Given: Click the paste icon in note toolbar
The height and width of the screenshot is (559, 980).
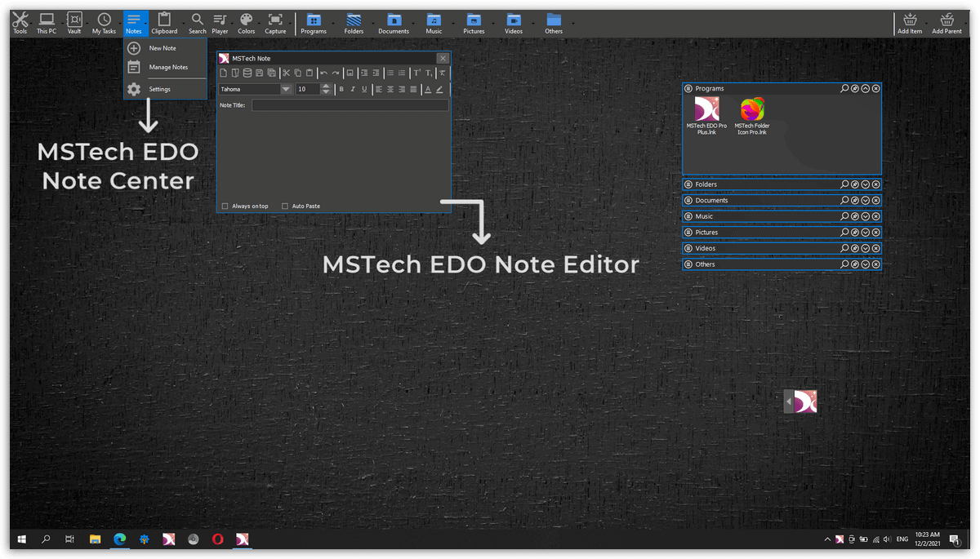Looking at the screenshot, I should coord(310,73).
